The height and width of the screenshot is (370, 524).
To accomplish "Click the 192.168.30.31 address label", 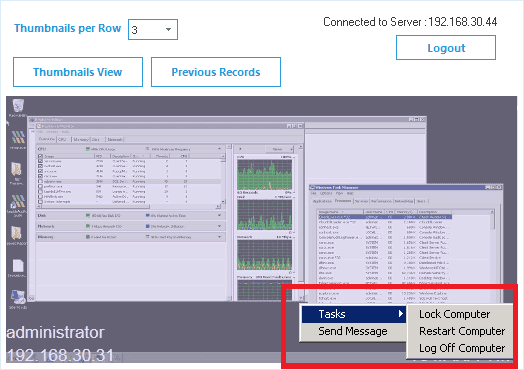I will (x=60, y=355).
